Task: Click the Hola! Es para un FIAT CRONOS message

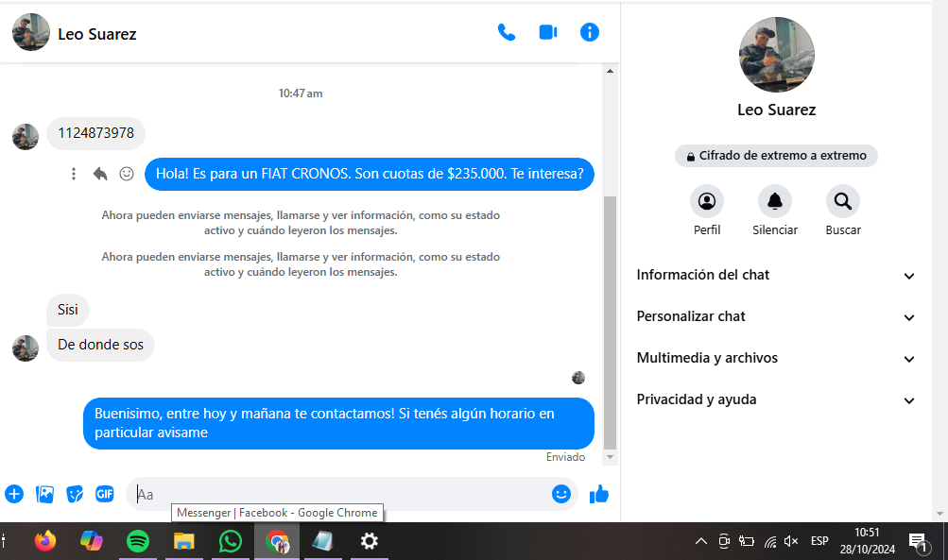Action: click(x=370, y=174)
